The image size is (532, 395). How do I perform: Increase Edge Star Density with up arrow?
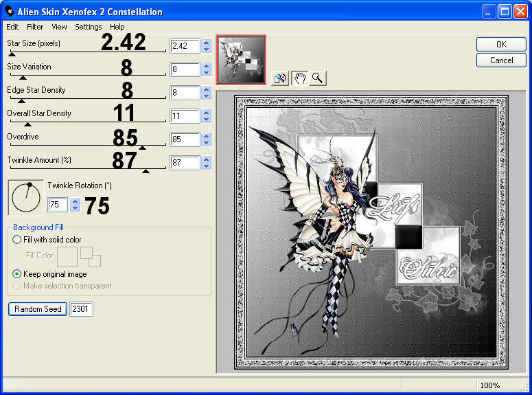[207, 90]
